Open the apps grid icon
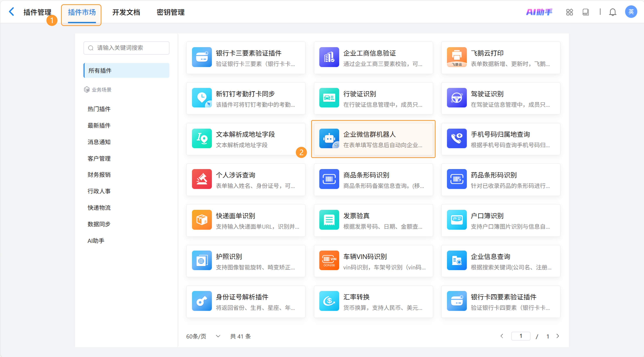The image size is (644, 357). tap(569, 12)
